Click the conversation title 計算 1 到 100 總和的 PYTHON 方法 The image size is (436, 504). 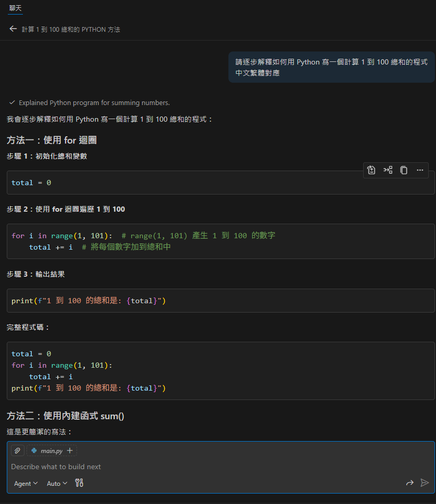pyautogui.click(x=71, y=30)
